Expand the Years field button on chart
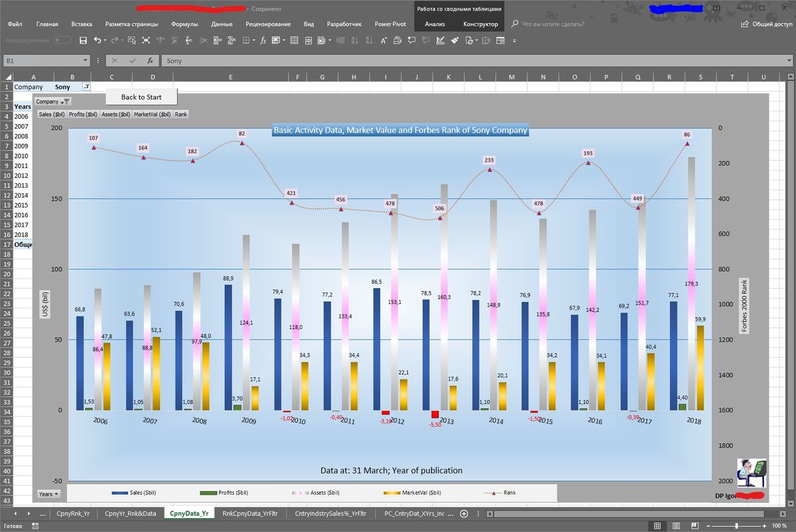 tap(48, 494)
